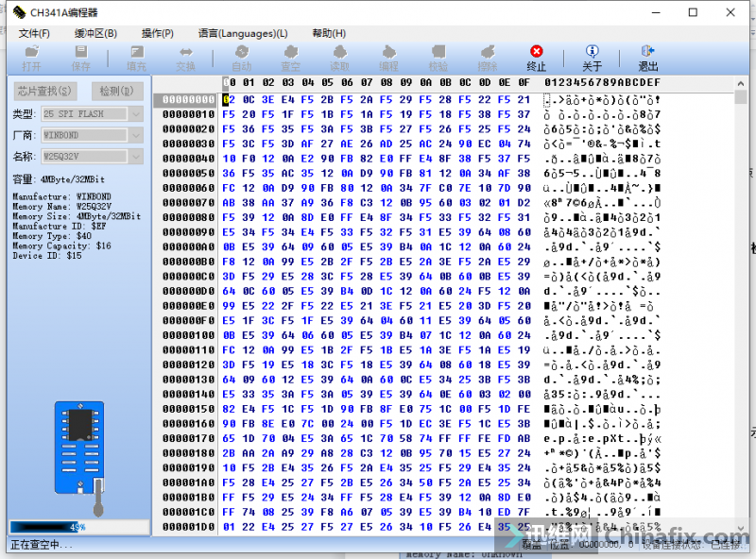This screenshot has width=756, height=559.
Task: Click the 退出 (Exit) toolbar icon
Action: coord(648,58)
